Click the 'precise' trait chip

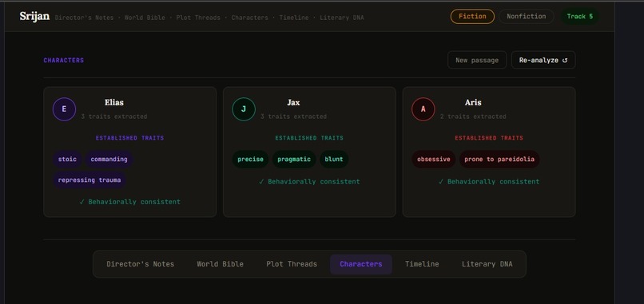click(x=251, y=159)
